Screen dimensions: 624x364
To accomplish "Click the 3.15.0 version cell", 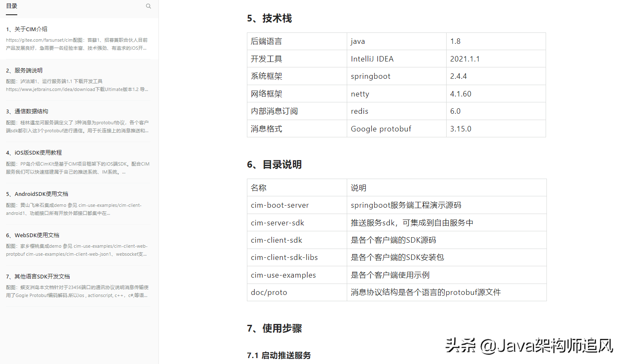I will click(x=496, y=129).
